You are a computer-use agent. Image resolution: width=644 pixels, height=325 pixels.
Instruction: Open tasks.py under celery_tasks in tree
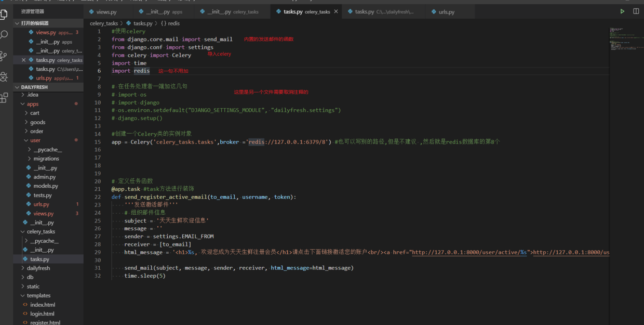48,259
